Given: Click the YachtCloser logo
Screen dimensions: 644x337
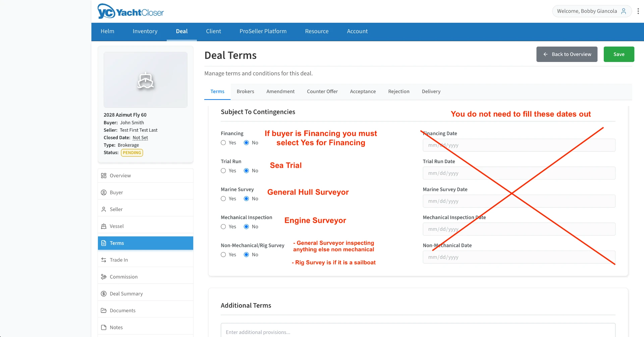Looking at the screenshot, I should click(x=130, y=11).
